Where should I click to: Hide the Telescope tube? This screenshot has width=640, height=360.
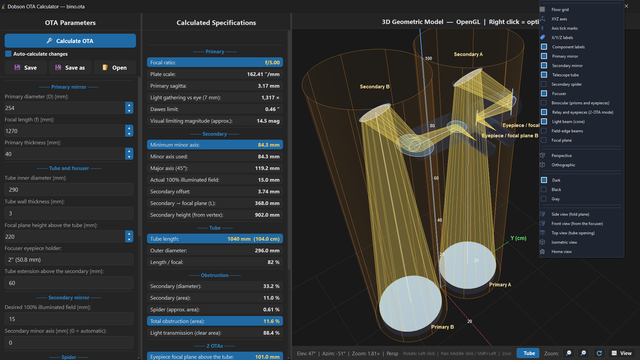click(544, 75)
